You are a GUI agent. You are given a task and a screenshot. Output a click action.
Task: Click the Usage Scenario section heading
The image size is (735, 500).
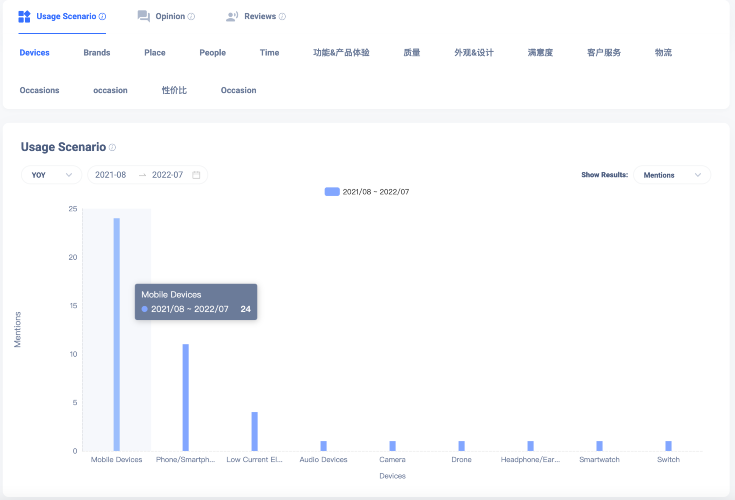[x=63, y=147]
